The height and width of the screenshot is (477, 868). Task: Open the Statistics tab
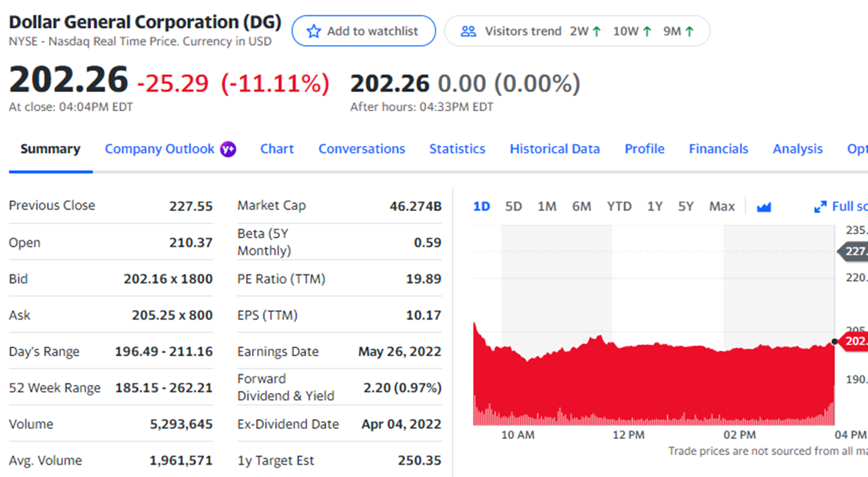[x=457, y=149]
